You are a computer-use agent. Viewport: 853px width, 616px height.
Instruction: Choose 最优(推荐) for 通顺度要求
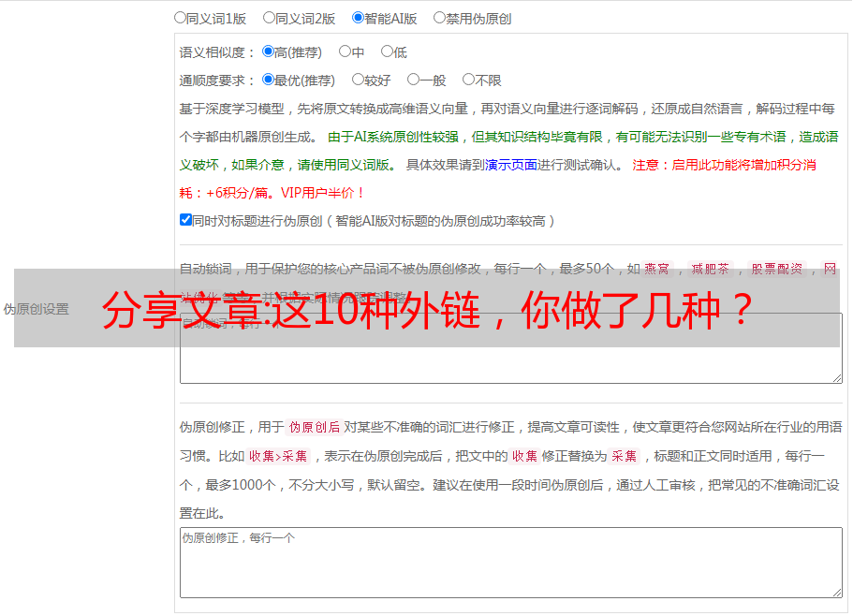(x=268, y=80)
